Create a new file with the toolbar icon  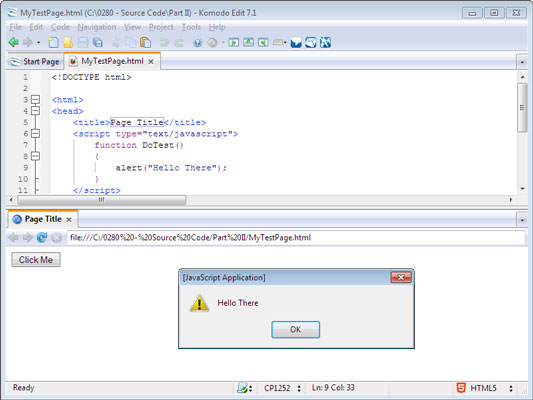point(53,42)
